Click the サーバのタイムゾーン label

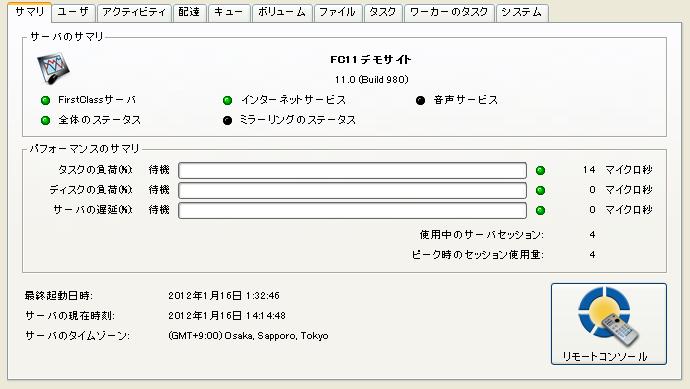(x=77, y=336)
